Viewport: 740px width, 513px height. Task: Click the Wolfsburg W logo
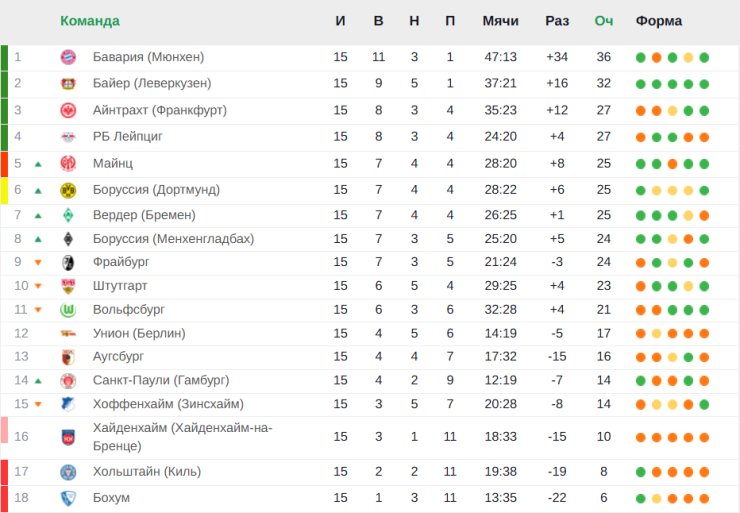68,310
